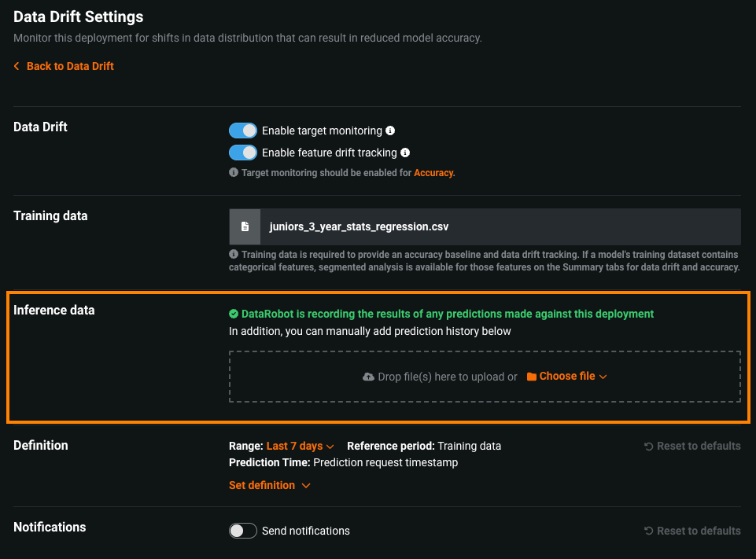The image size is (756, 559).
Task: Enable the Send notifications toggle
Action: [x=243, y=531]
